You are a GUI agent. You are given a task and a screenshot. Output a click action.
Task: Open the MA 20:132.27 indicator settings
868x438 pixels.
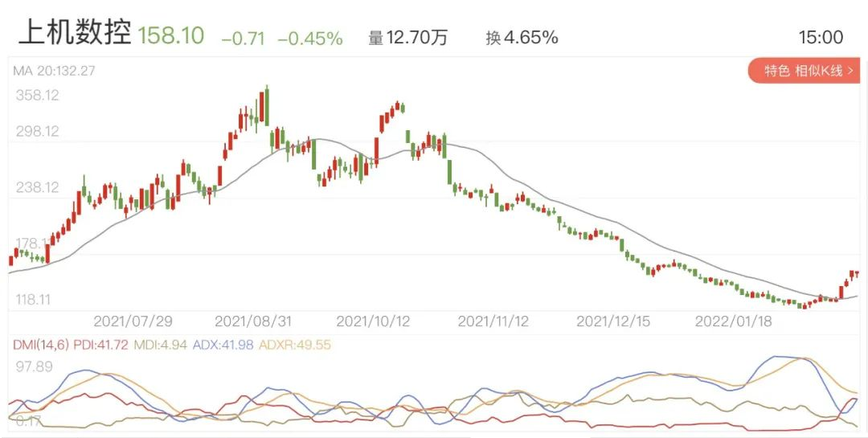pyautogui.click(x=54, y=71)
